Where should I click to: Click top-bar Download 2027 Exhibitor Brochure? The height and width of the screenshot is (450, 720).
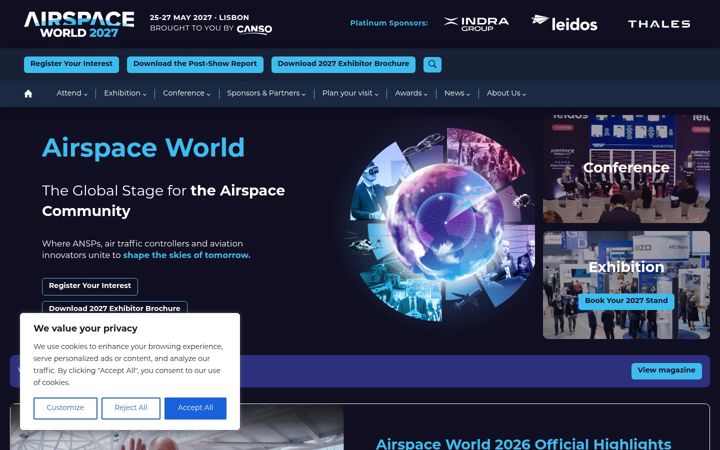343,64
